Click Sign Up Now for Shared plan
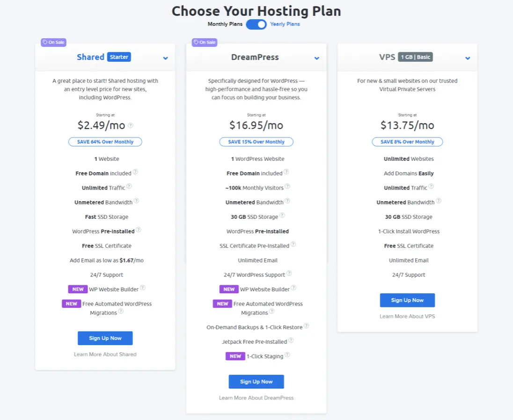The width and height of the screenshot is (513, 420). pyautogui.click(x=105, y=338)
